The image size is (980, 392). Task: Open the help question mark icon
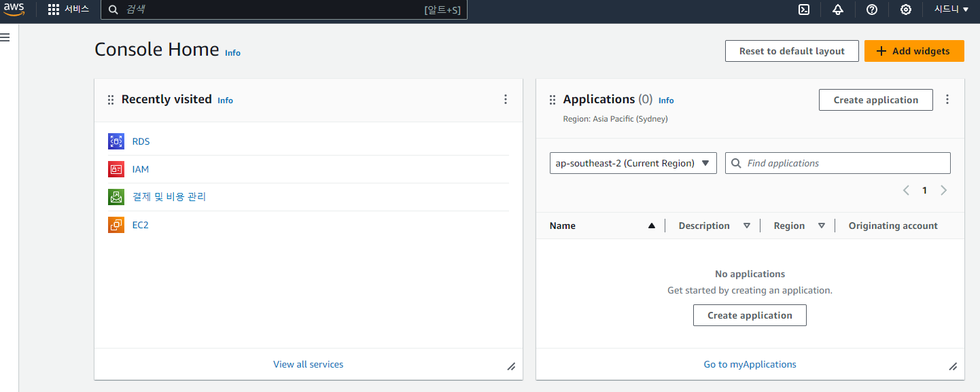872,10
